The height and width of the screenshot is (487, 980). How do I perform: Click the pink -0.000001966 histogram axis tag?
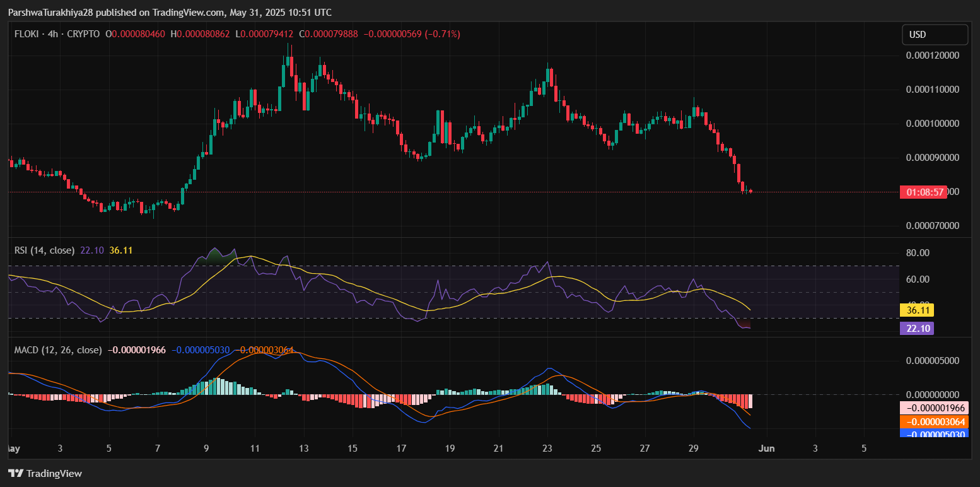click(x=936, y=408)
